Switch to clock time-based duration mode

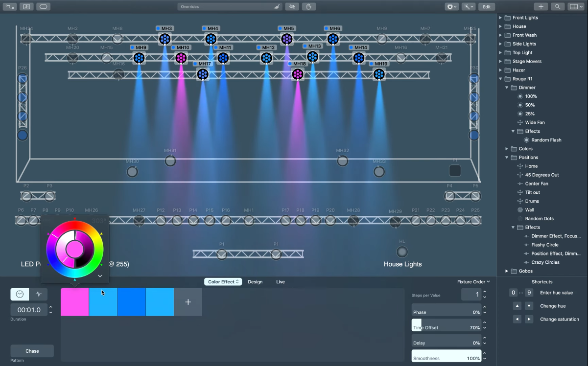click(20, 294)
